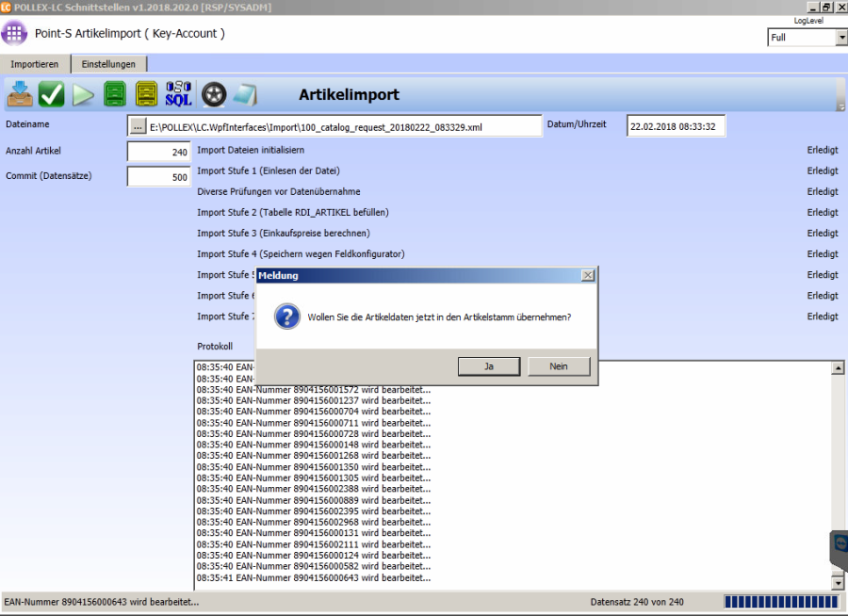This screenshot has width=848, height=616.
Task: Open the notepad icon in toolbar
Action: [245, 94]
